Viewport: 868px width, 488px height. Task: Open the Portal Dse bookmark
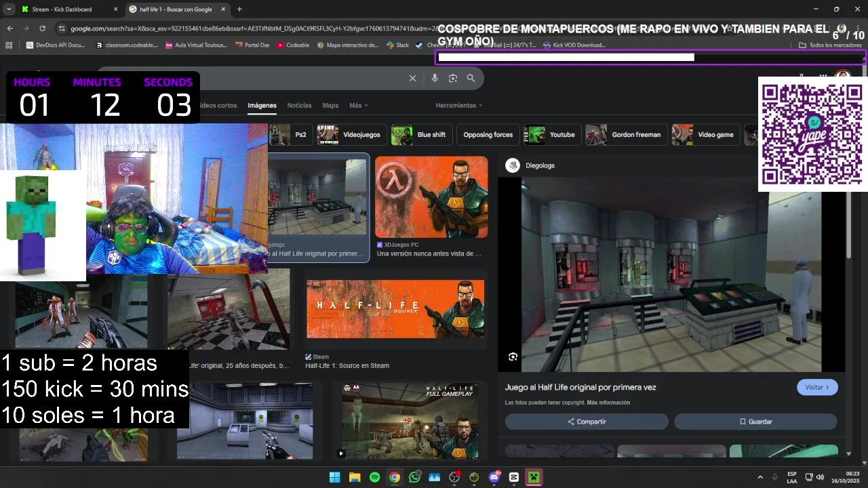pyautogui.click(x=252, y=45)
